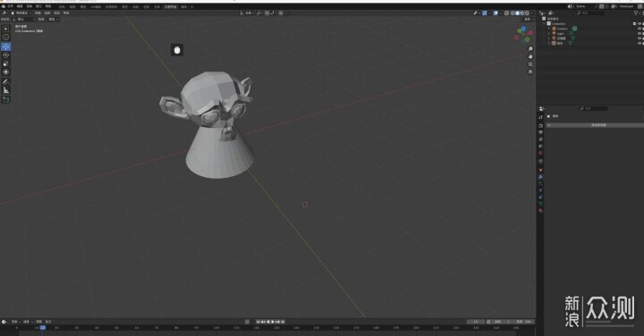Click the zoom magnifier viewport icon
This screenshot has width=644, height=336.
coord(530,49)
